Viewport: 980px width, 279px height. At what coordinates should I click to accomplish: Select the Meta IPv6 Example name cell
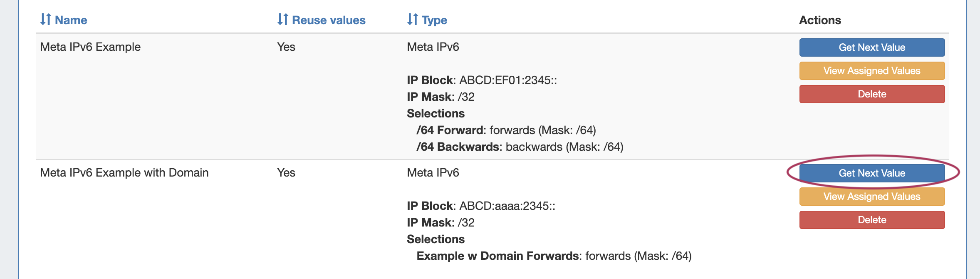(x=90, y=47)
